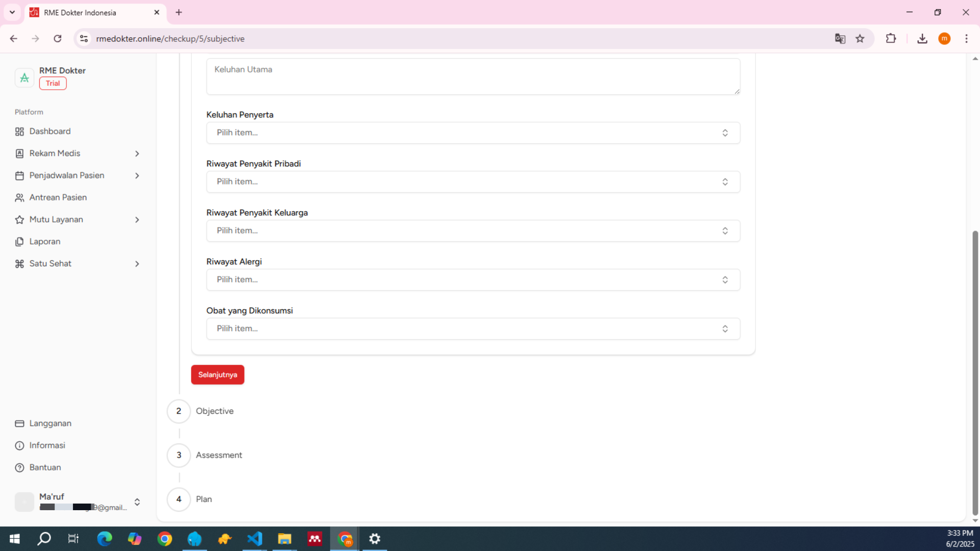Viewport: 980px width, 551px height.
Task: Expand the Rekam Medis submenu
Action: [137, 154]
